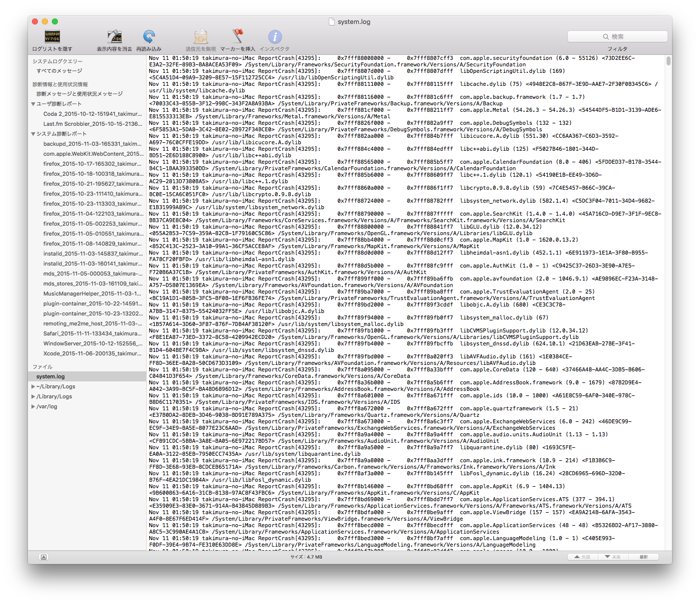Viewport: 700px width, 604px height.
Task: Click the small icon button in the status bar
Action: pyautogui.click(x=43, y=557)
